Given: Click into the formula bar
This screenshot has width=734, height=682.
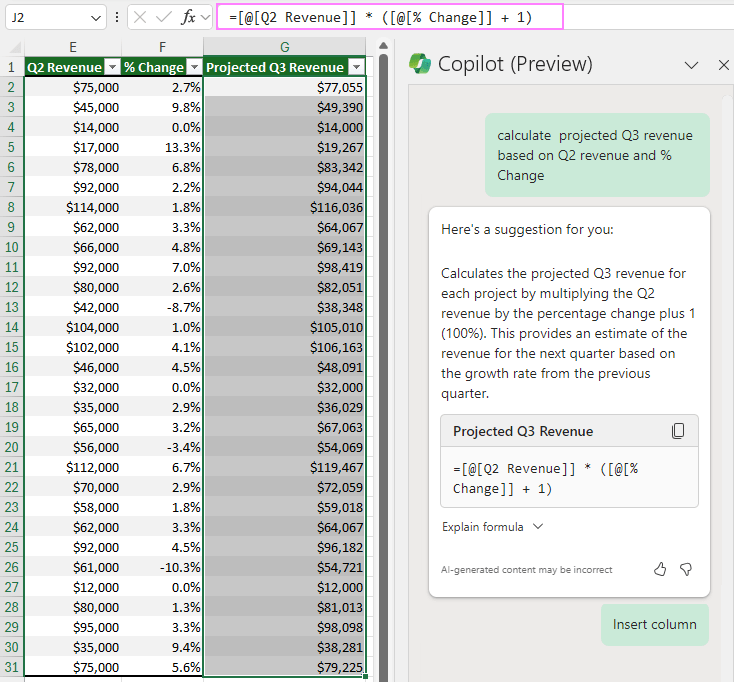Looking at the screenshot, I should click(x=389, y=17).
